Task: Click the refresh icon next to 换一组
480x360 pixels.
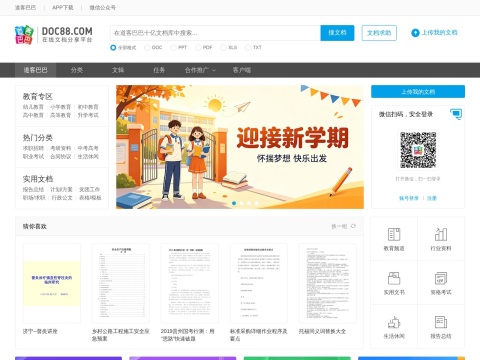Action: point(353,226)
